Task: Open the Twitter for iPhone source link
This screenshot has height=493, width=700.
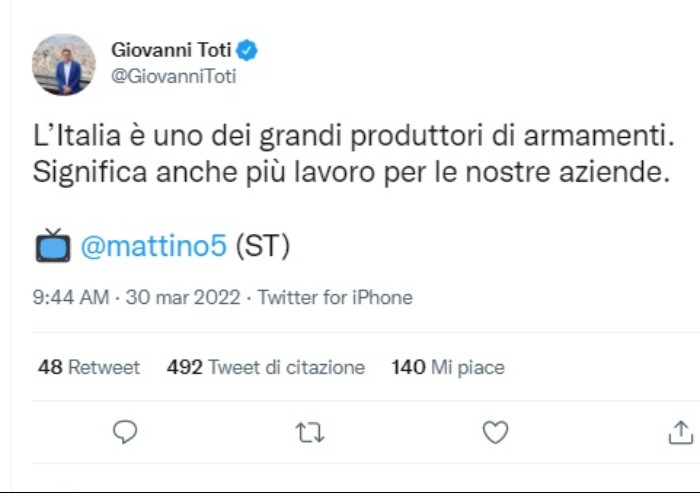Action: 335,298
